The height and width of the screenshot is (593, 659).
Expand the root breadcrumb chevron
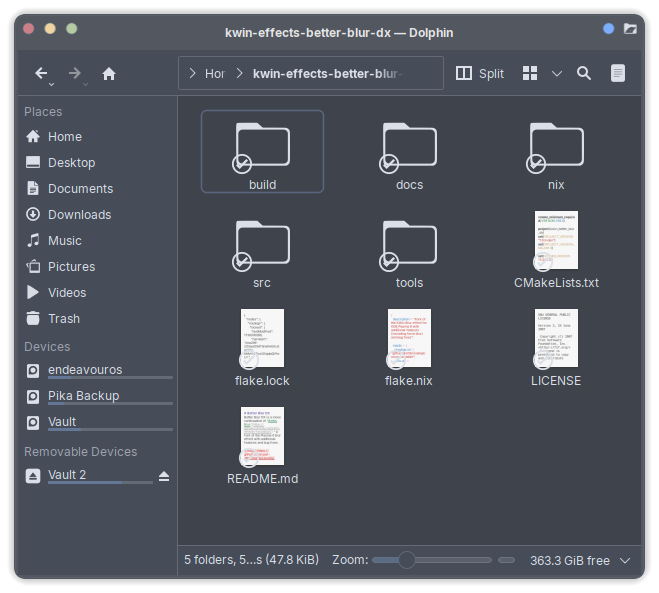coord(192,74)
